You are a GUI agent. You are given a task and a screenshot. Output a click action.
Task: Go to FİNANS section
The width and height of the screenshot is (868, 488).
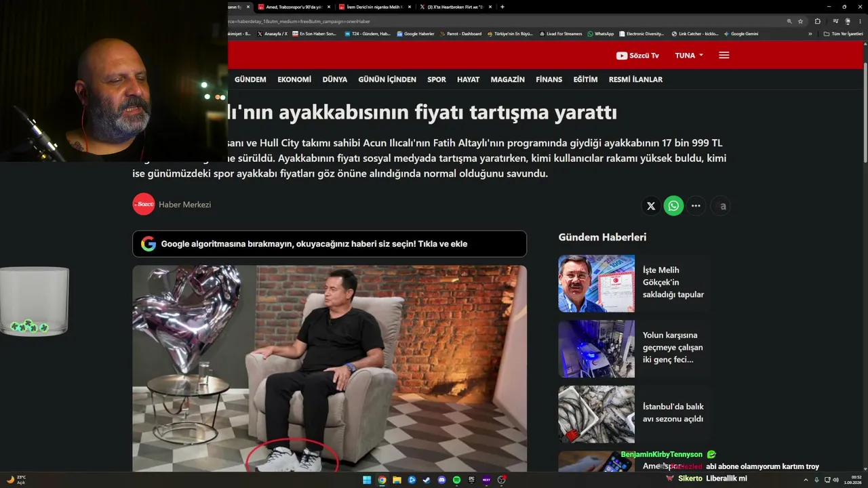tap(549, 79)
